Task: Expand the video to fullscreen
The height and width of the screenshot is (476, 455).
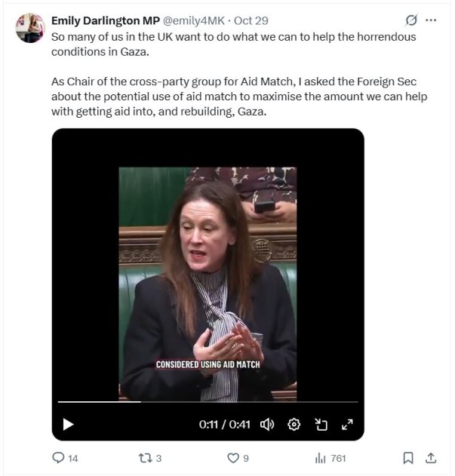Action: pos(347,424)
